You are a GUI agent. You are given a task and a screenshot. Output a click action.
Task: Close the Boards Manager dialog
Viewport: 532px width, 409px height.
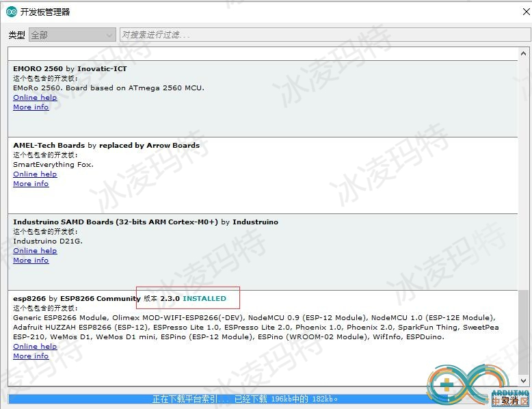coord(526,12)
